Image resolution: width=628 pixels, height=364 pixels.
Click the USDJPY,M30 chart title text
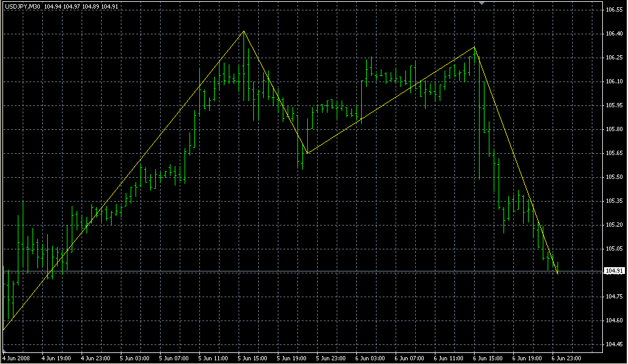(23, 7)
